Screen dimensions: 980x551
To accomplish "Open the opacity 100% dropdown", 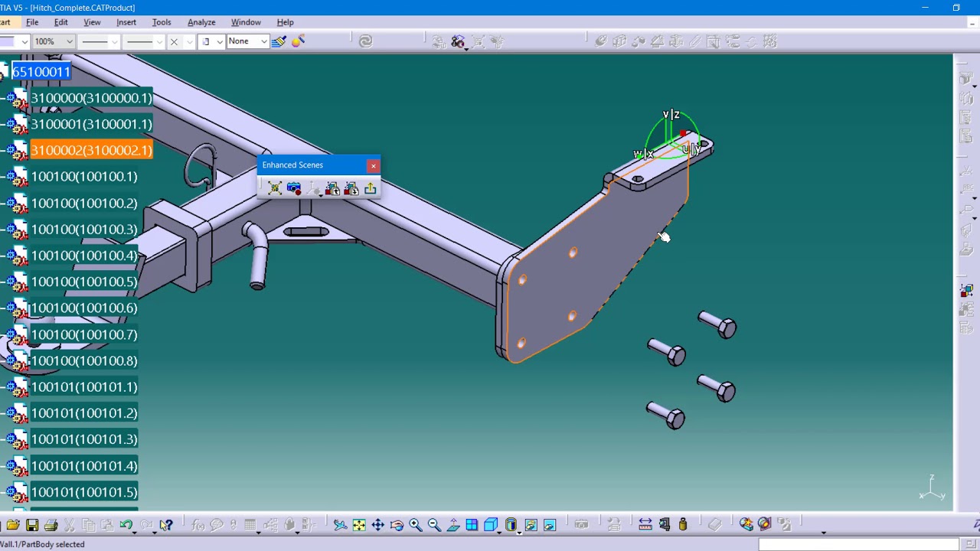I will click(69, 41).
